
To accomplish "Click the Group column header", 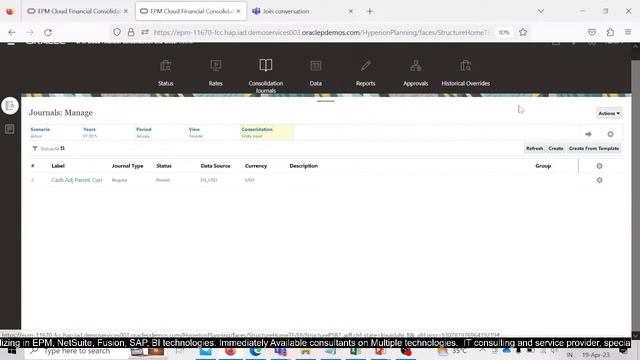I will tap(543, 166).
